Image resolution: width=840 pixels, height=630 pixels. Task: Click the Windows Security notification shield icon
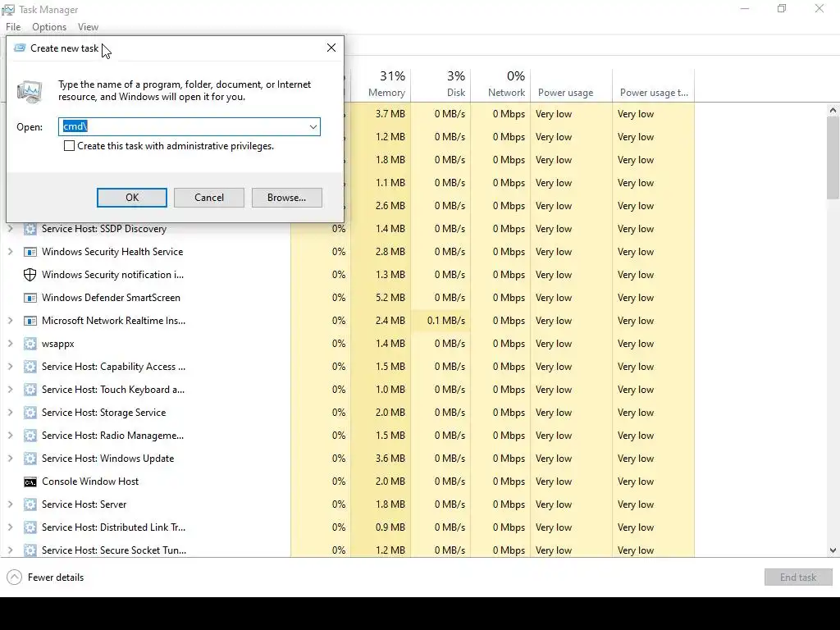point(30,275)
